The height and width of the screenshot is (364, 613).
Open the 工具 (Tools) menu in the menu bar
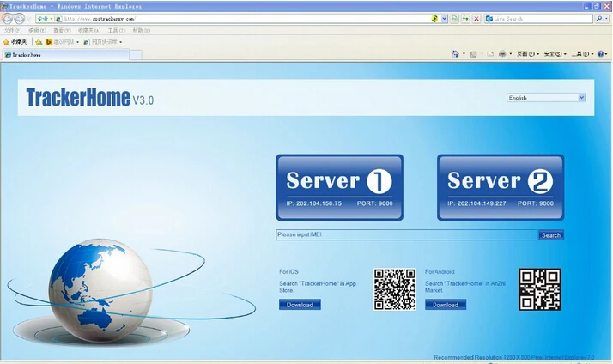(116, 30)
